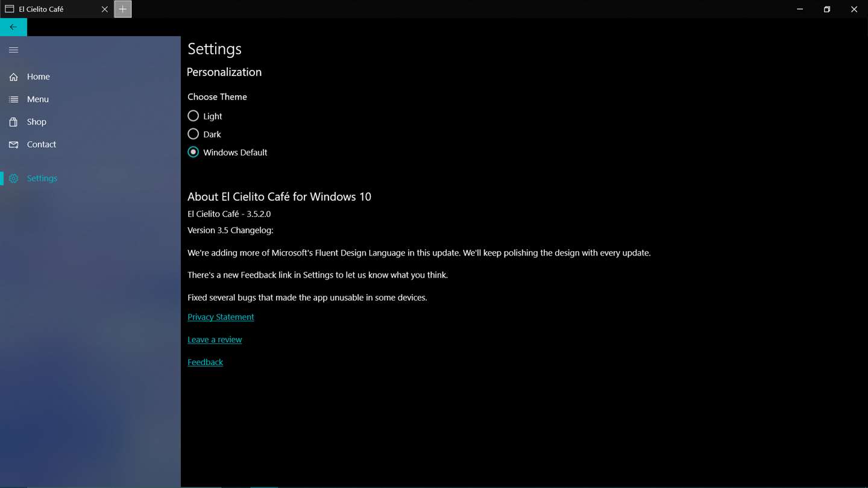This screenshot has height=488, width=868.
Task: Click the new Feedback link changelog line
Action: [x=318, y=275]
